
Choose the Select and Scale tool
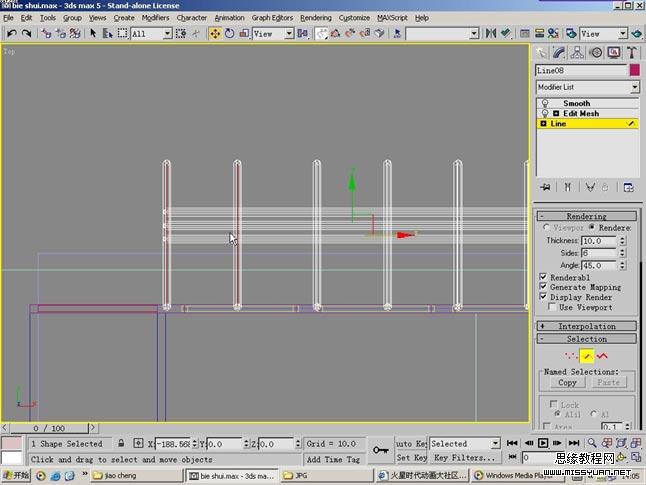coord(244,33)
